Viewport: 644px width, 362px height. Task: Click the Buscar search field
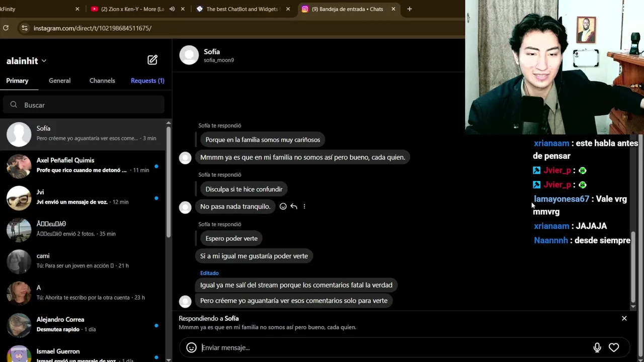click(84, 105)
